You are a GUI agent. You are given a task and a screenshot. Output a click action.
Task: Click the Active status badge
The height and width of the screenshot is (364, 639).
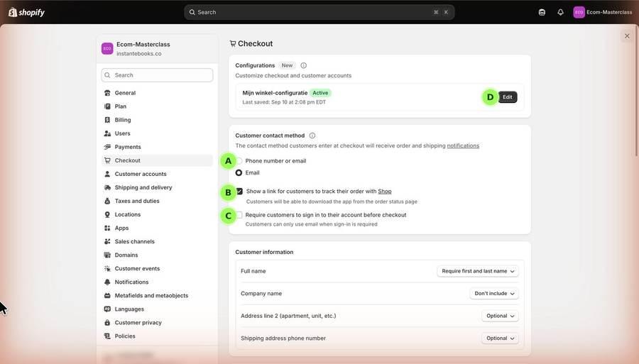point(320,93)
